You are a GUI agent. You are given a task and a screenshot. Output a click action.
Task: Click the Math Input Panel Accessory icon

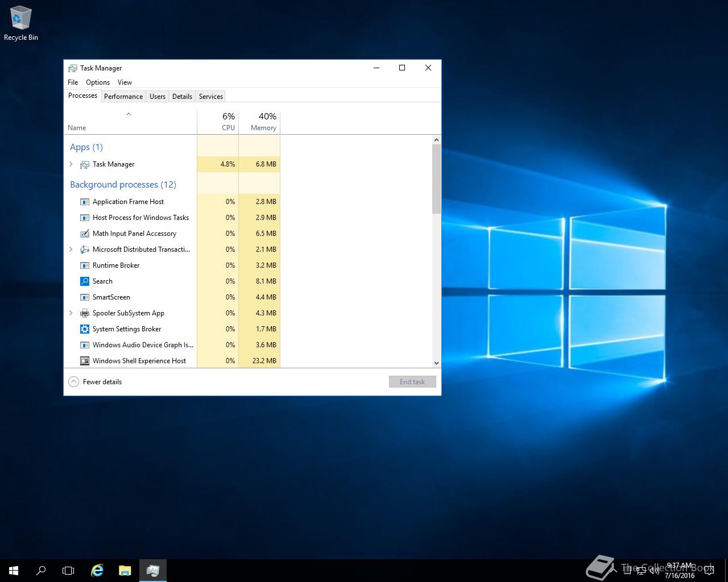[x=85, y=234]
